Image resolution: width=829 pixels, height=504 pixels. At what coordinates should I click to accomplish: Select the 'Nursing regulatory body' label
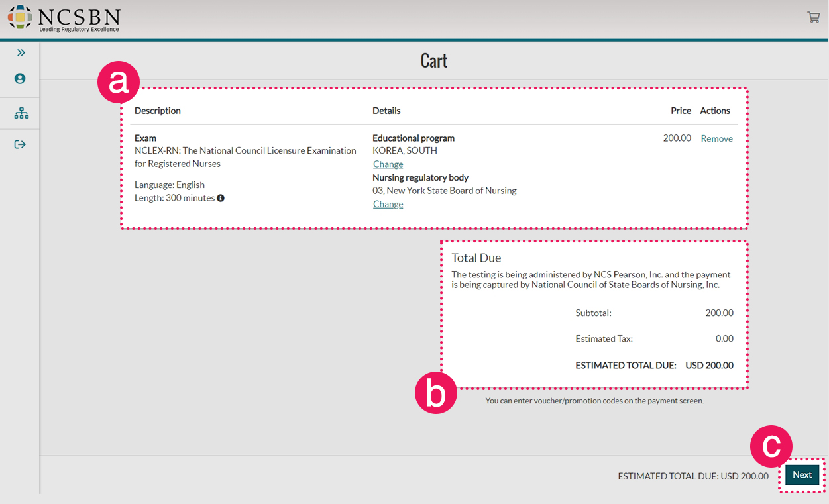click(x=420, y=177)
